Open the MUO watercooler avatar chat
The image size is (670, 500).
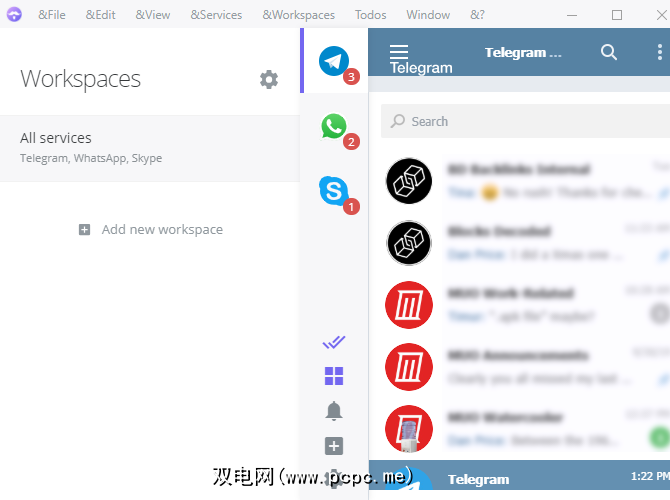click(519, 429)
